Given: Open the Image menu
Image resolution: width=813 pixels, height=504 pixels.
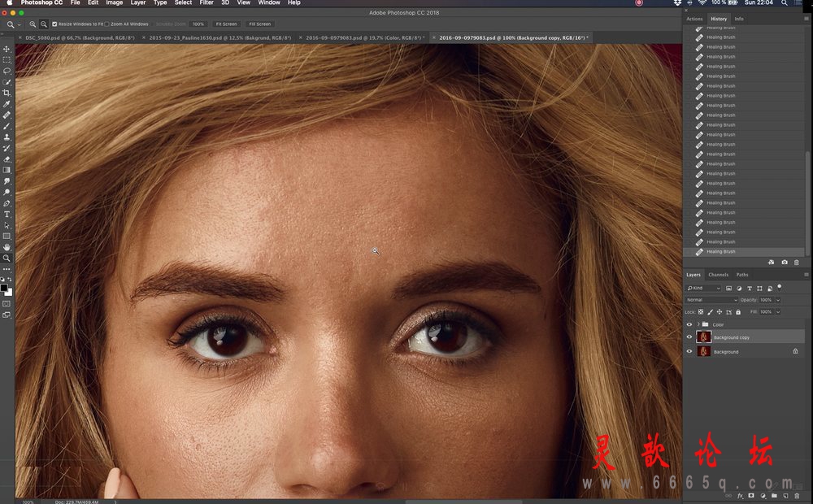Looking at the screenshot, I should click(x=114, y=2).
